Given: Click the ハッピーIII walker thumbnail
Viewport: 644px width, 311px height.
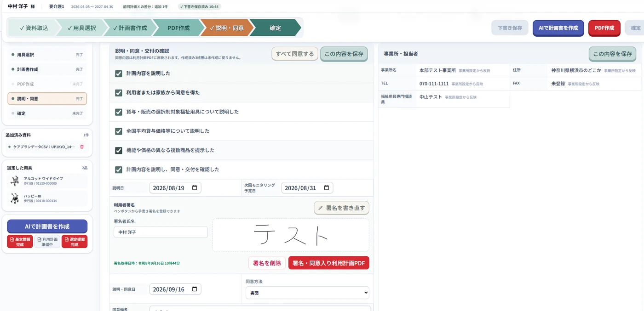Looking at the screenshot, I should pos(15,198).
